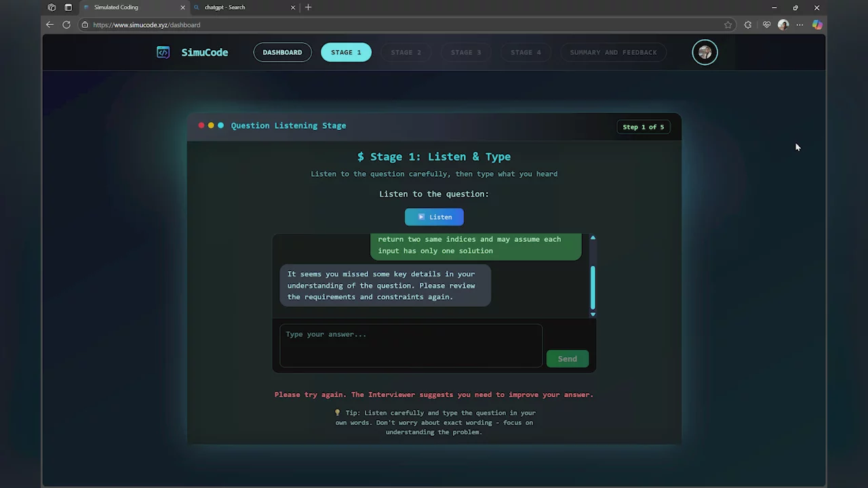Go to the STAGE 3 nav item

click(466, 52)
